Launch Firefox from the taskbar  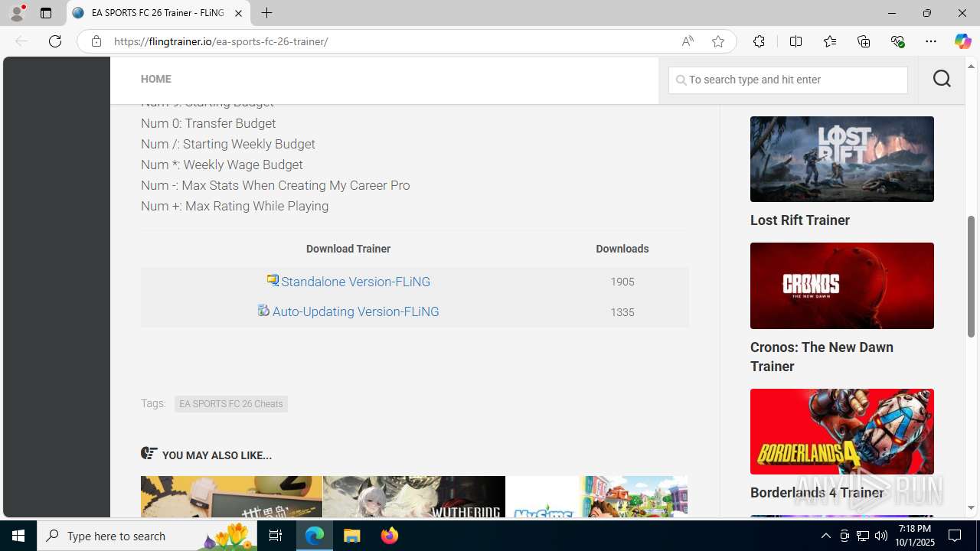[390, 536]
